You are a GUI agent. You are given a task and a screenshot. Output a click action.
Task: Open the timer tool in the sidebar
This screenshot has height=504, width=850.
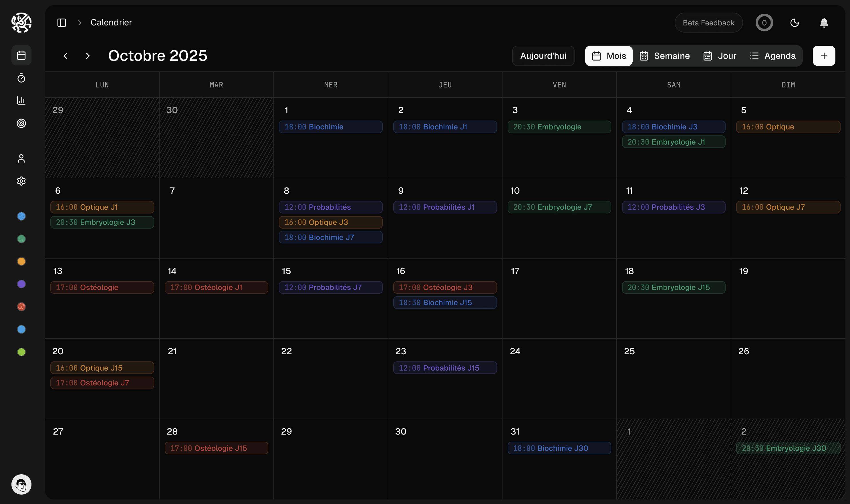21,78
